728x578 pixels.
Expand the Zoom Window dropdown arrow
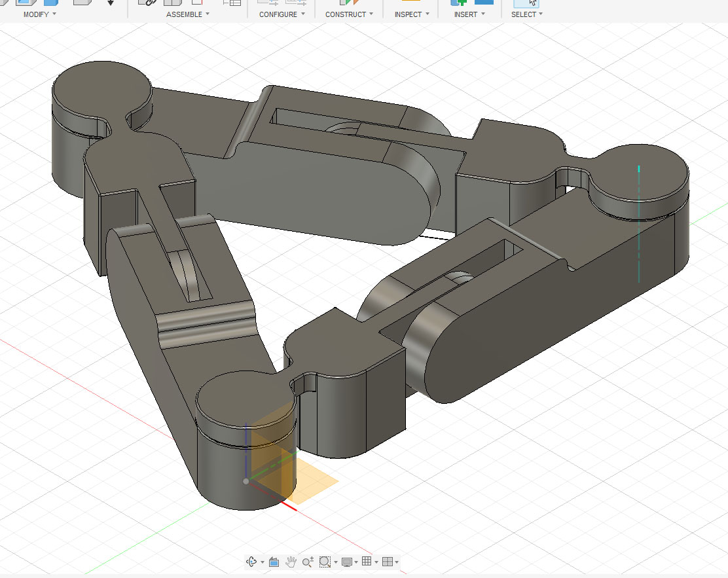pos(336,562)
